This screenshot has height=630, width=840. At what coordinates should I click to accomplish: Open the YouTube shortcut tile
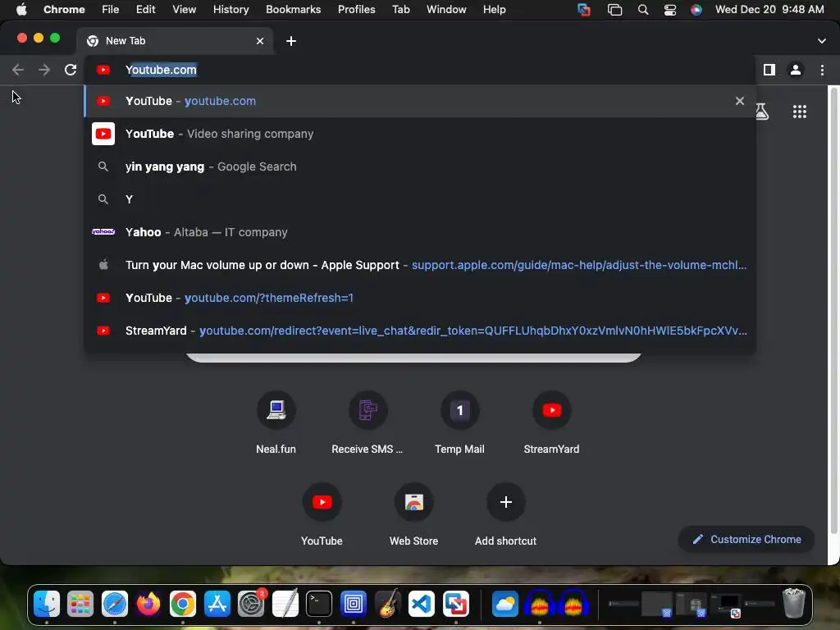322,515
